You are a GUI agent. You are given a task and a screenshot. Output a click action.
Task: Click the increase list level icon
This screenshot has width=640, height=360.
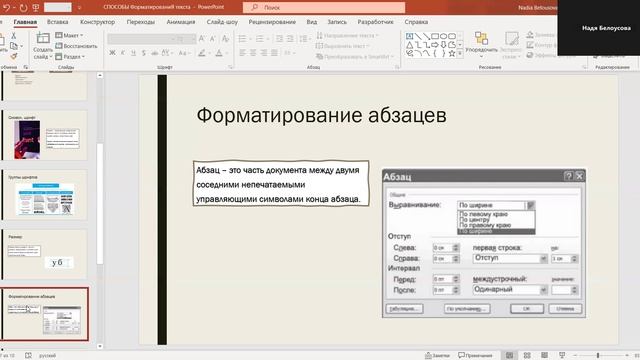[290, 39]
